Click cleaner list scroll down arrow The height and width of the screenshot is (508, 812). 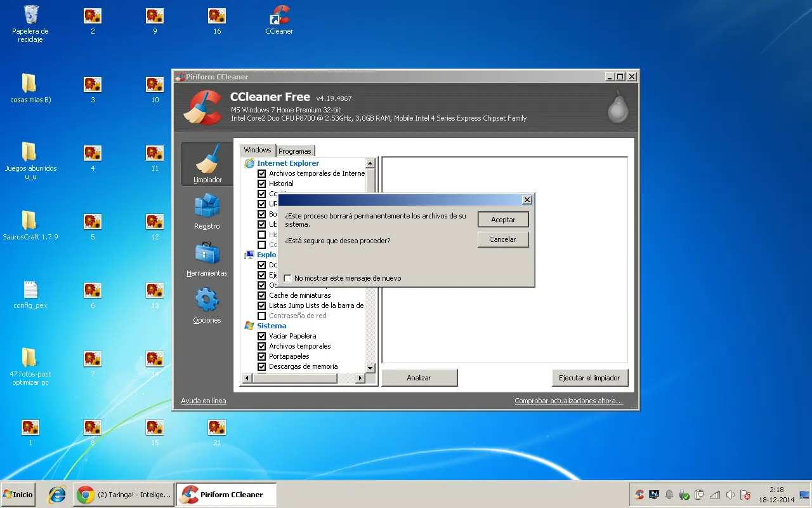(370, 368)
